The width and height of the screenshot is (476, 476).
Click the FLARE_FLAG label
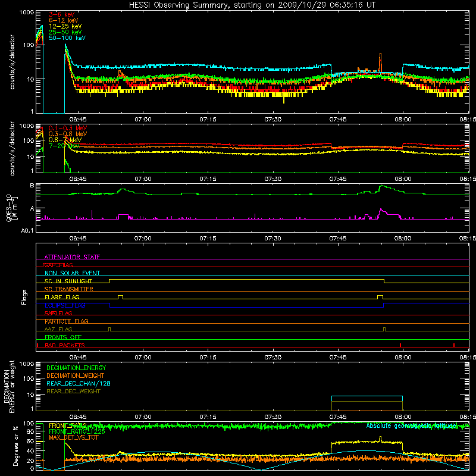click(62, 297)
